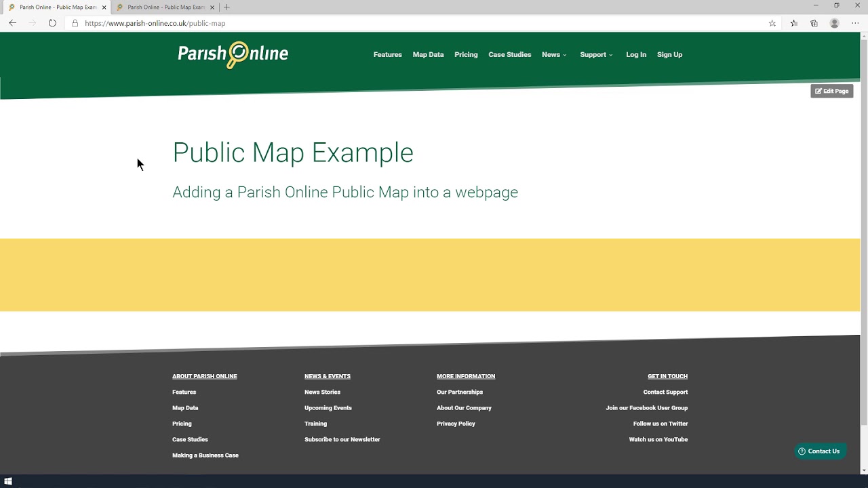Image resolution: width=868 pixels, height=488 pixels.
Task: Go back with browser back arrow
Action: coord(12,23)
